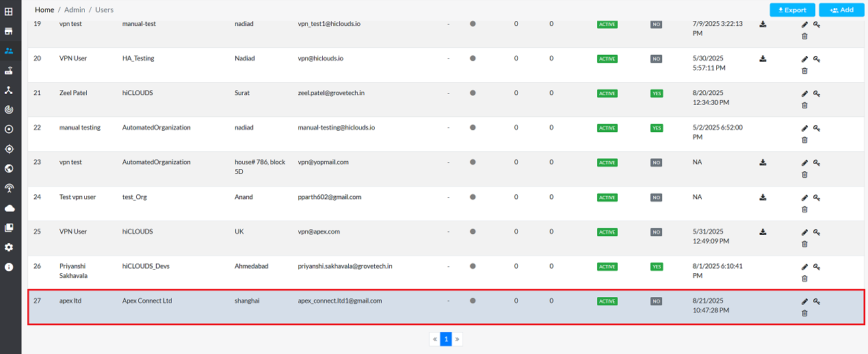Click key icon for Priyanshi Sakhavala

[x=817, y=266]
